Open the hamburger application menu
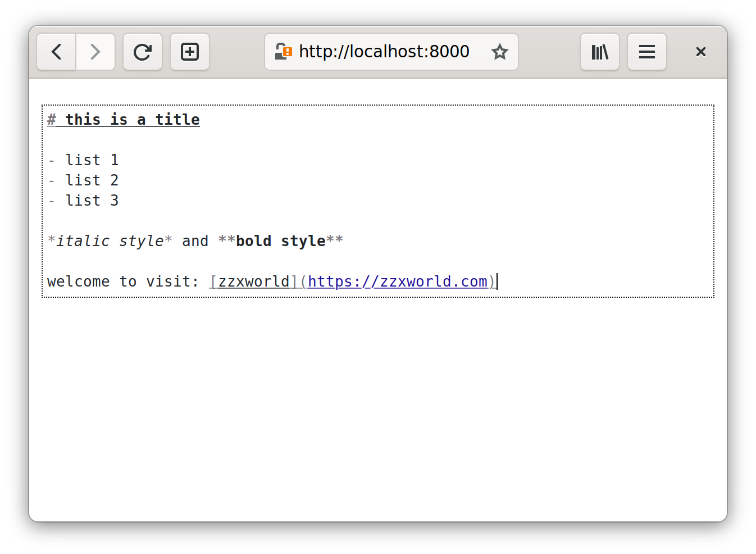Image resolution: width=756 pixels, height=554 pixels. (647, 52)
